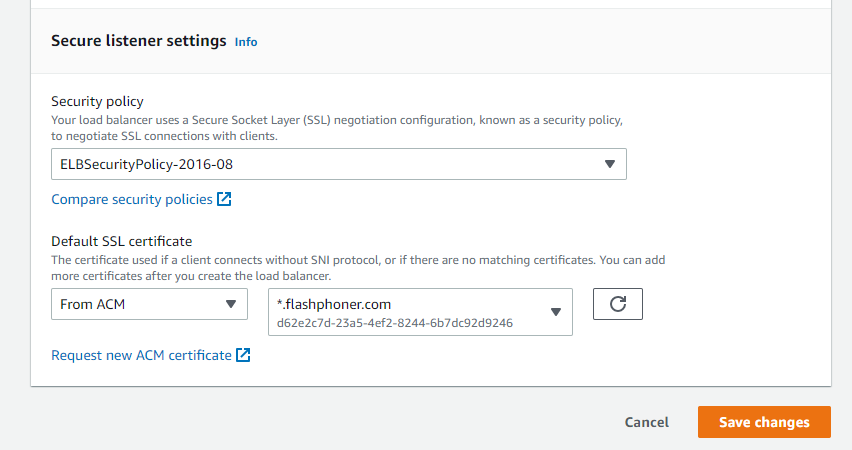Click the refresh certificates icon button
The height and width of the screenshot is (450, 852).
point(617,304)
